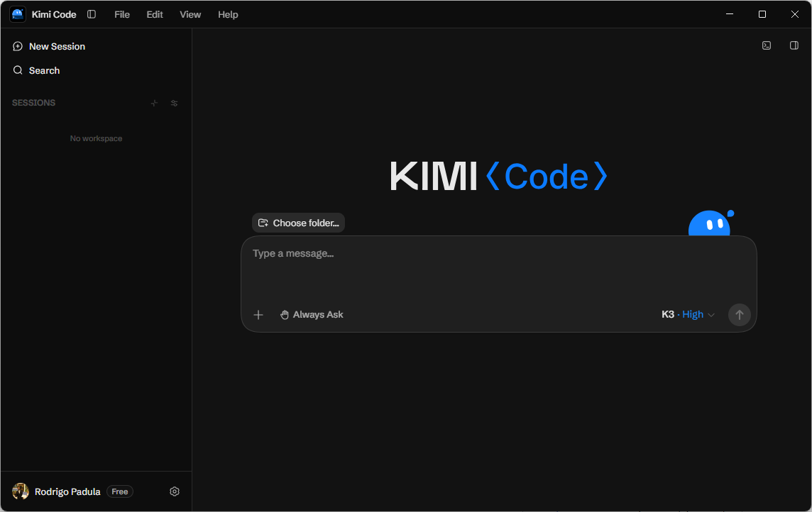
Task: Start a New Session
Action: click(x=49, y=47)
